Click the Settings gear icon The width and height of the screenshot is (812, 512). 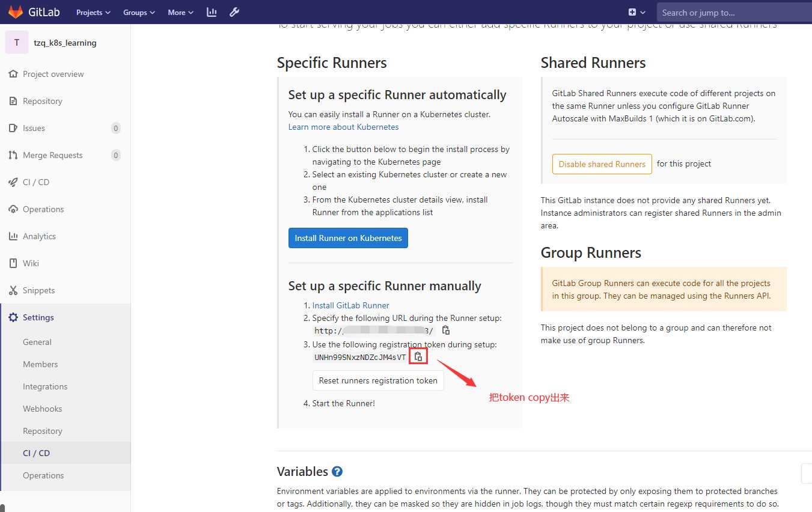coord(13,317)
